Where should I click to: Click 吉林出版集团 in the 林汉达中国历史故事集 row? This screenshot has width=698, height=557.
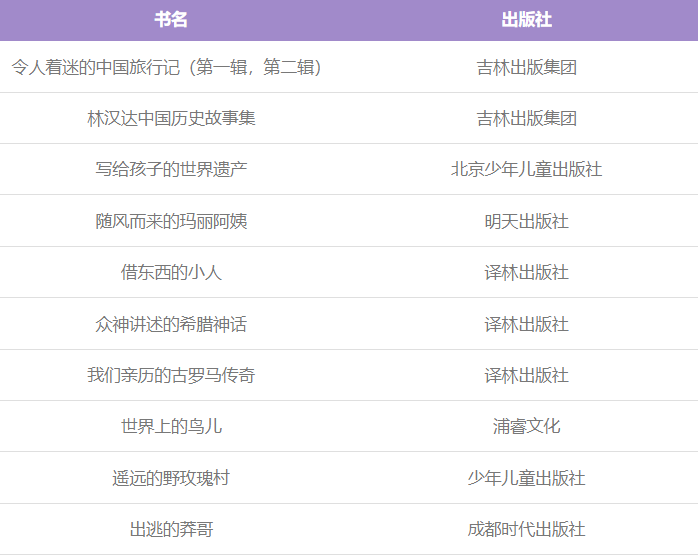(527, 118)
